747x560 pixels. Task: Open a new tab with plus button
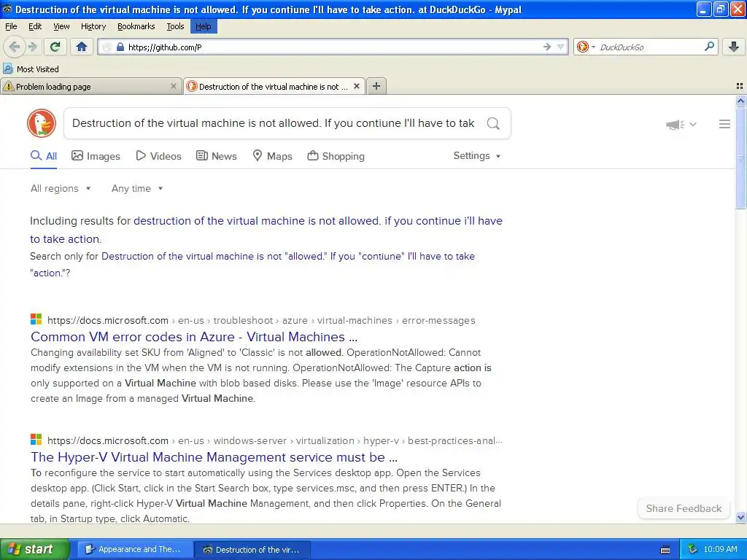376,86
